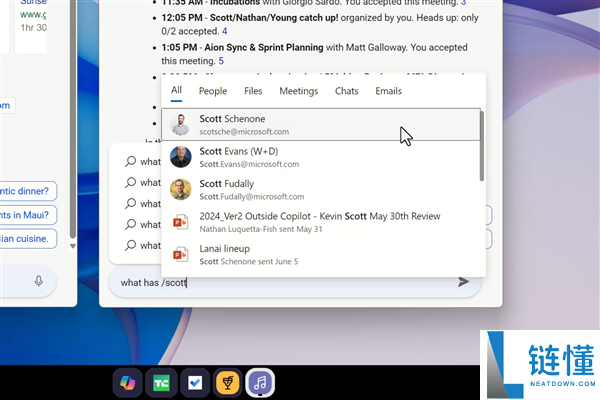Click the last 'what' search suggestion magnifier
The width and height of the screenshot is (600, 400).
[x=130, y=245]
